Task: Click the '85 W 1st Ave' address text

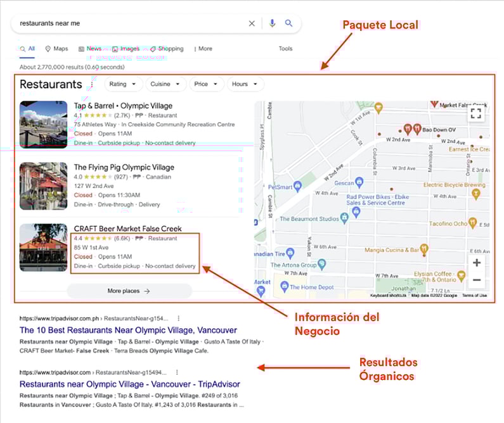Action: pos(91,248)
